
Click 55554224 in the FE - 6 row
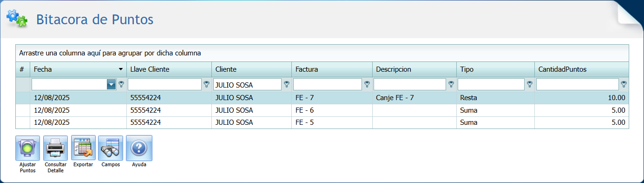coord(145,110)
